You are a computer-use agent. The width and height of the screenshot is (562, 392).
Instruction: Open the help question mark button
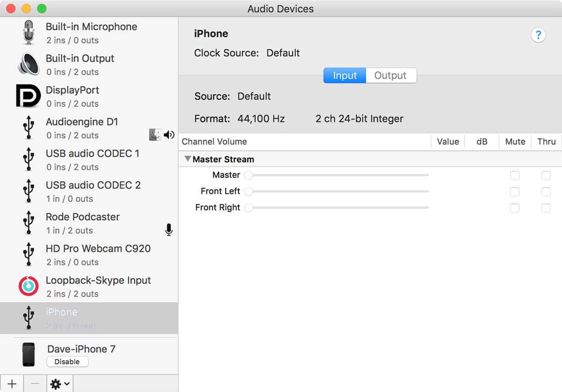coord(538,35)
